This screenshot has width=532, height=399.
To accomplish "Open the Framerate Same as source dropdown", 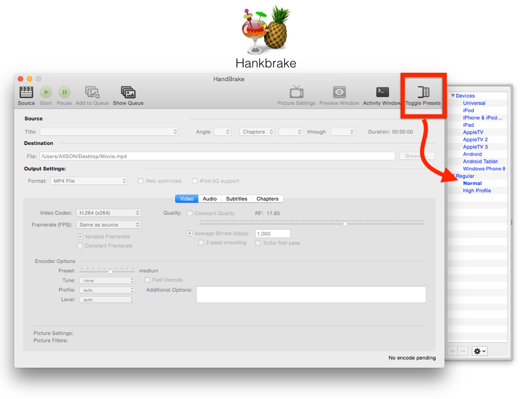I will click(x=108, y=224).
